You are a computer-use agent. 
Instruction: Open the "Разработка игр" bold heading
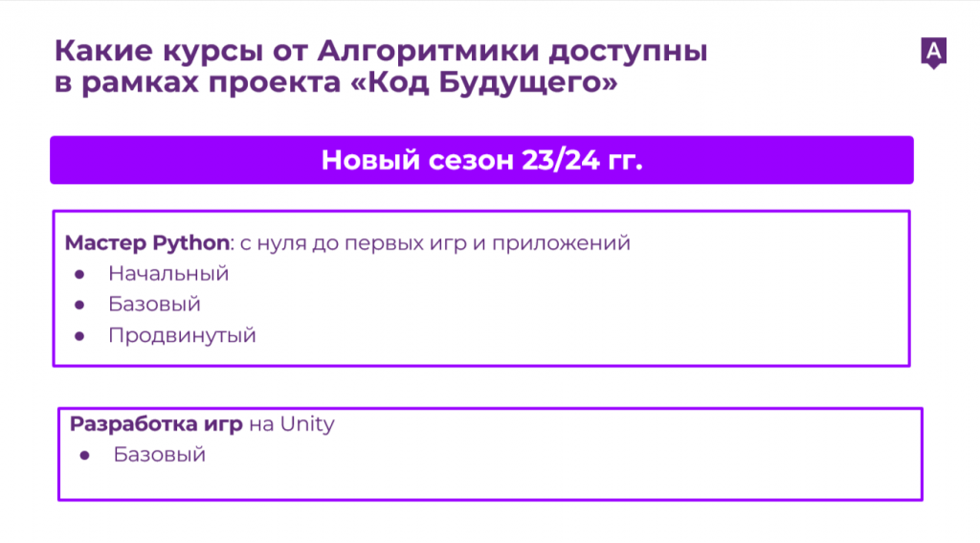tap(156, 424)
